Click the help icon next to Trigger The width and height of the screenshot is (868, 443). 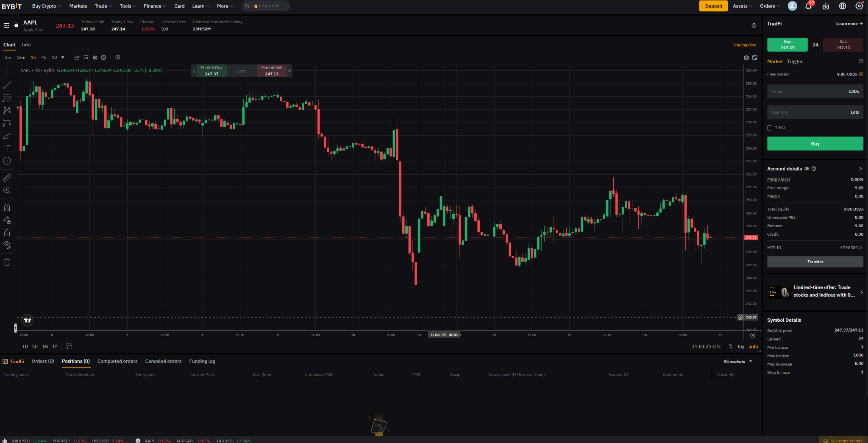coord(861,61)
